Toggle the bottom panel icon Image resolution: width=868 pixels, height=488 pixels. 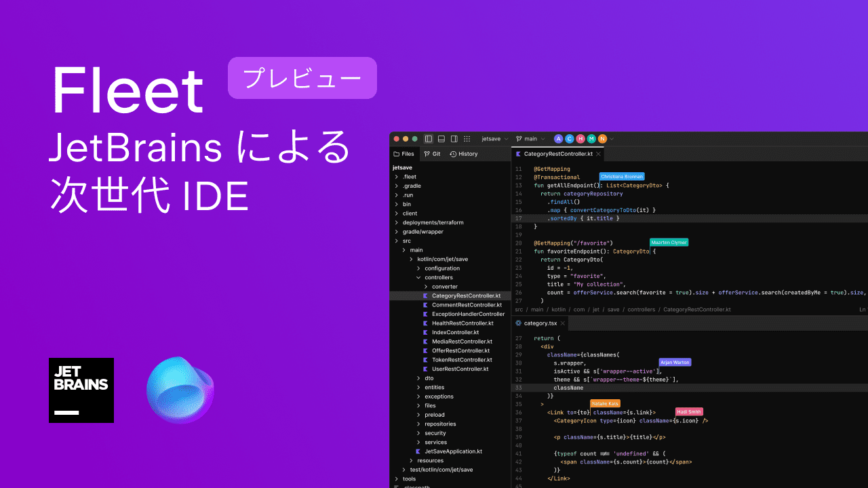pos(441,139)
